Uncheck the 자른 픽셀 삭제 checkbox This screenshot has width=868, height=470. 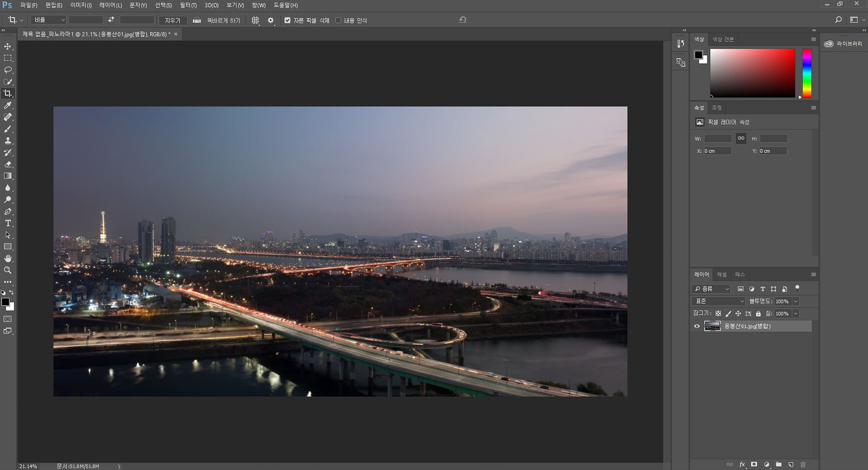pos(287,20)
